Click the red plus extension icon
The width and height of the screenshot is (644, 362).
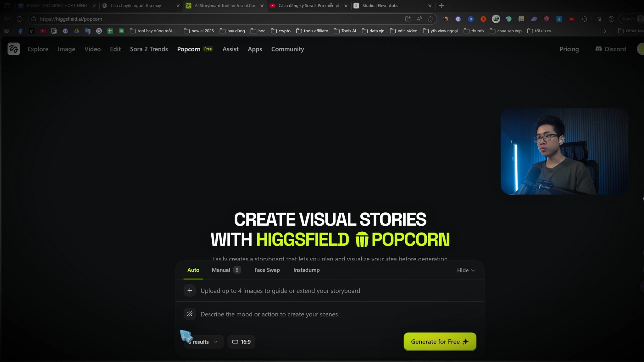[483, 19]
